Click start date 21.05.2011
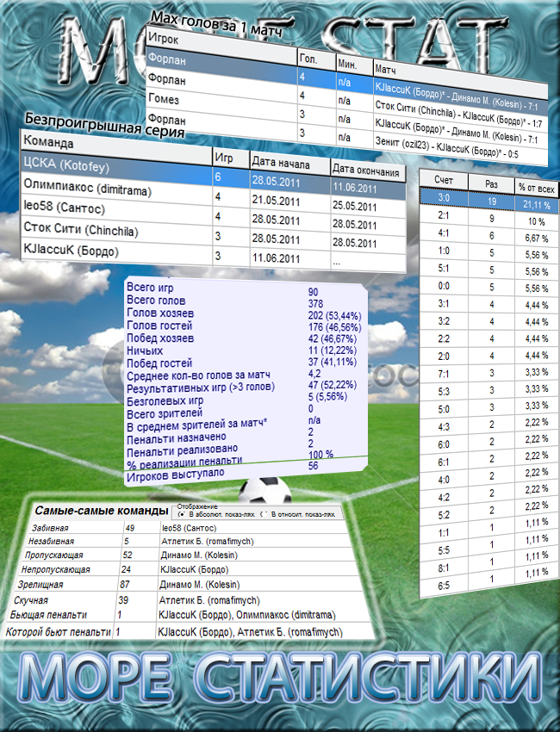This screenshot has width=560, height=732. [276, 202]
